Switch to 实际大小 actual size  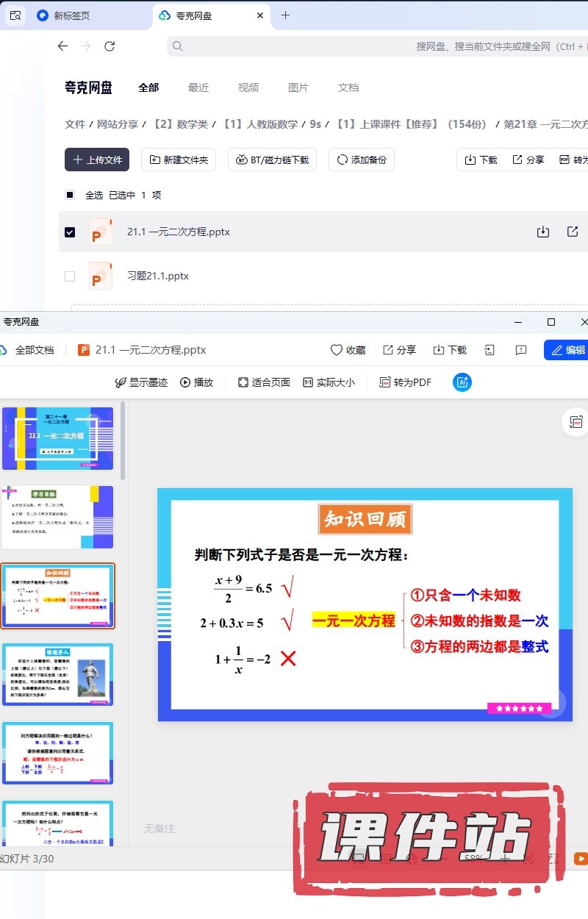(329, 382)
